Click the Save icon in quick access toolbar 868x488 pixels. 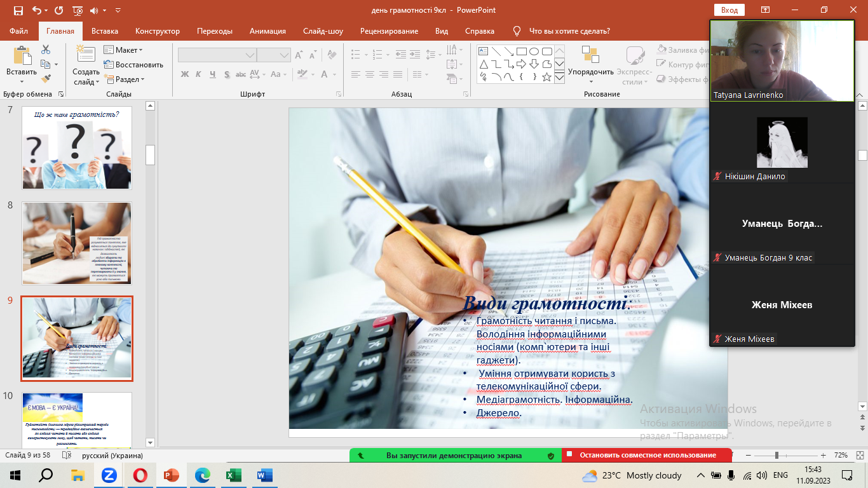[18, 10]
